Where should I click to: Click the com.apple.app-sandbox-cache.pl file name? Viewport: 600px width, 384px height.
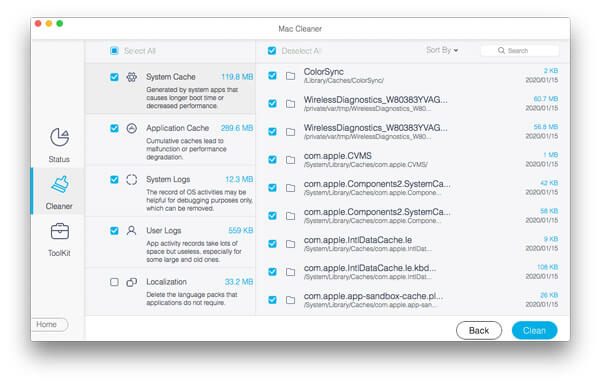tap(373, 296)
